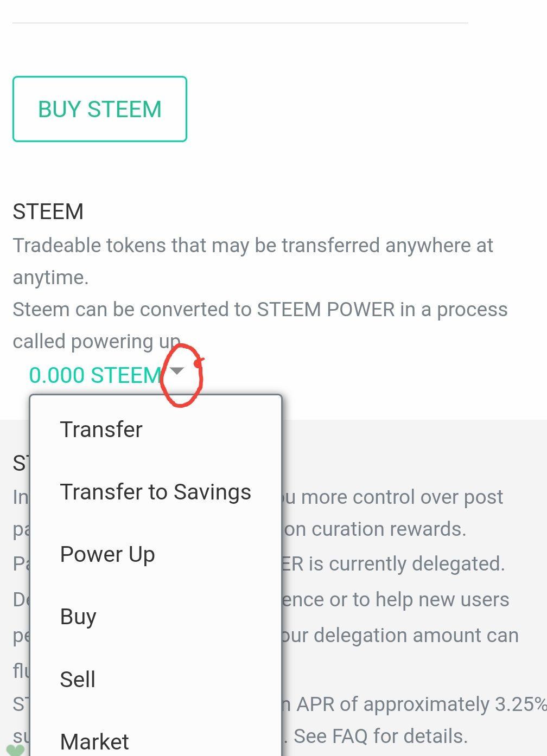Viewport: 547px width, 756px height.
Task: Click the 'help new users' text line
Action: [396, 600]
